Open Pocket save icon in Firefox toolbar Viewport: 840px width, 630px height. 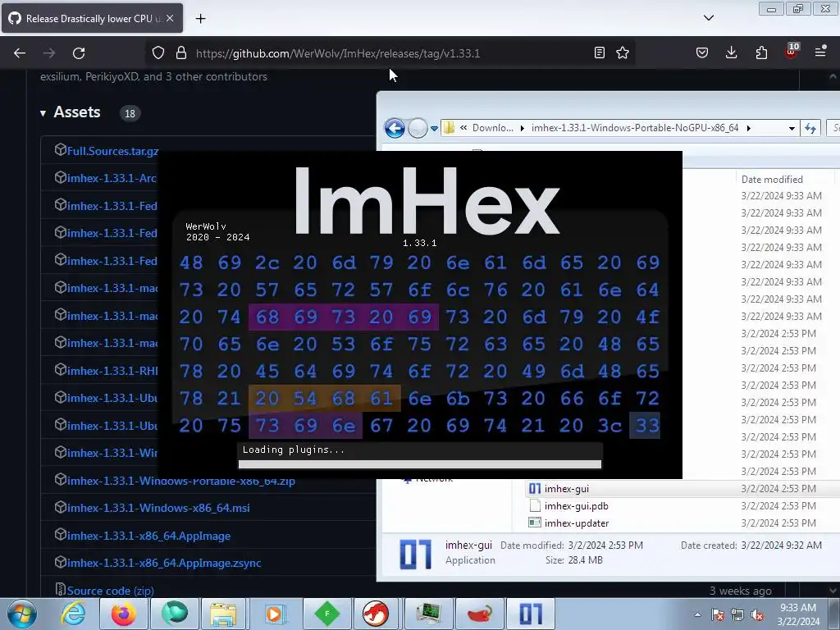pos(702,52)
